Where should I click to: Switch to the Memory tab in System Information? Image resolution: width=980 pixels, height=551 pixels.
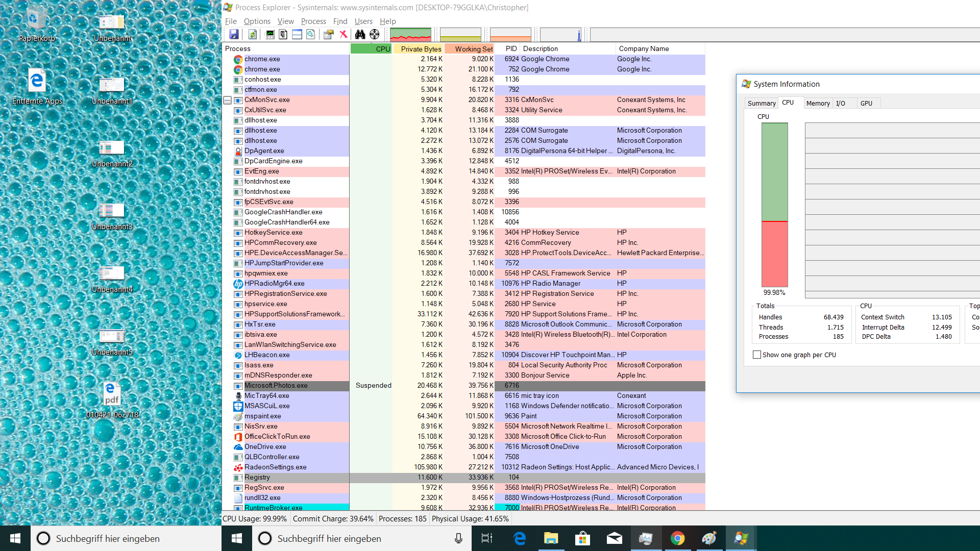point(818,103)
